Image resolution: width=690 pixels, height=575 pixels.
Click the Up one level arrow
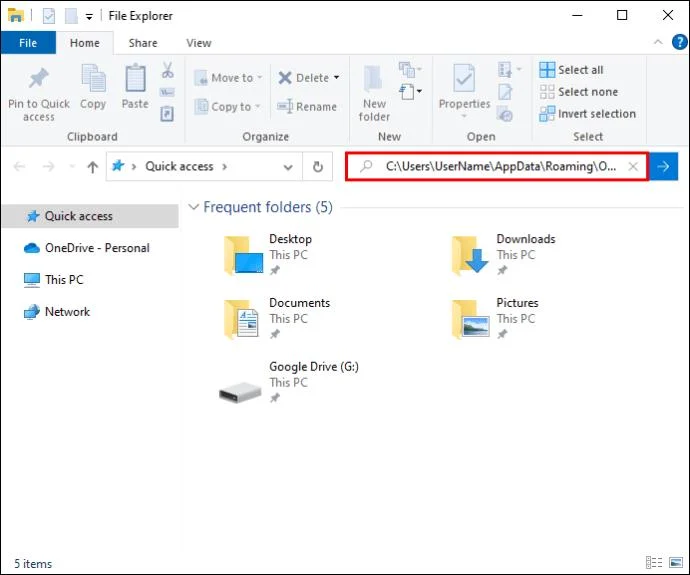click(x=92, y=167)
